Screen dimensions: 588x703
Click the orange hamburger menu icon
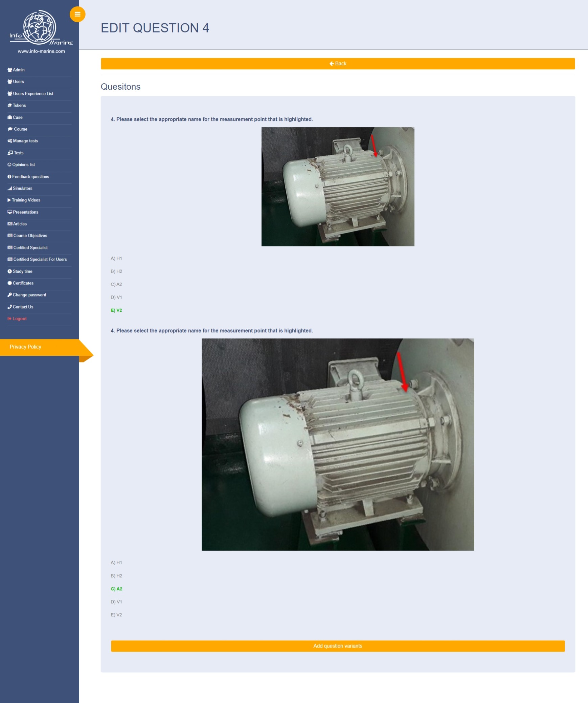(77, 14)
